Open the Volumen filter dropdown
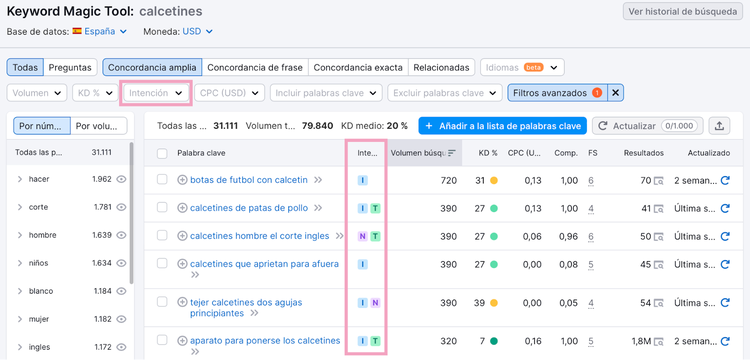Viewport: 750px width, 360px height. [x=37, y=93]
